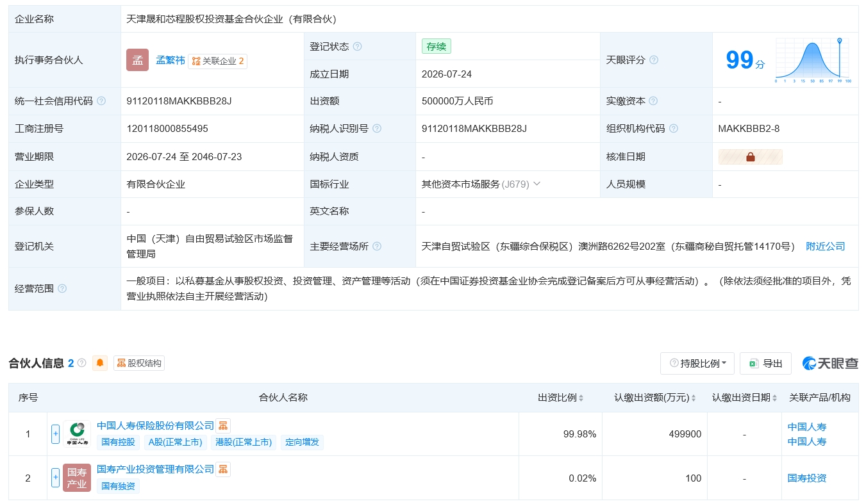866x504 pixels.
Task: Open equity structure icon beside 国寿产业投资管理有限公司
Action: tap(222, 469)
